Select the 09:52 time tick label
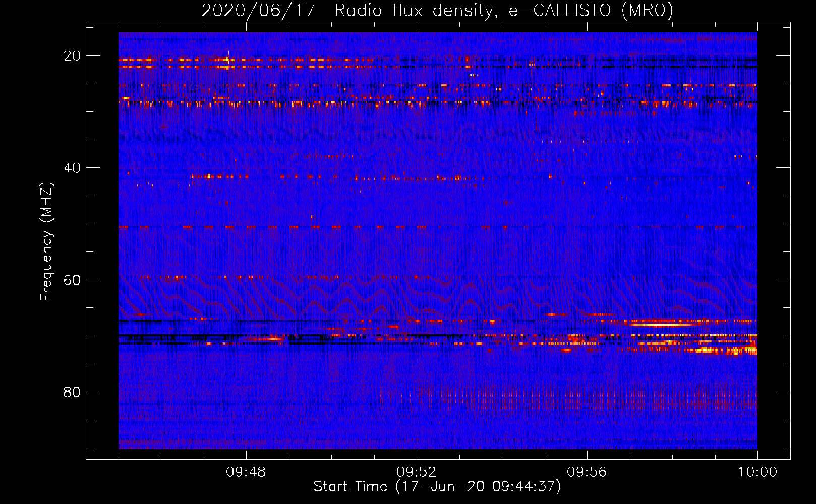This screenshot has height=504, width=816. click(417, 472)
